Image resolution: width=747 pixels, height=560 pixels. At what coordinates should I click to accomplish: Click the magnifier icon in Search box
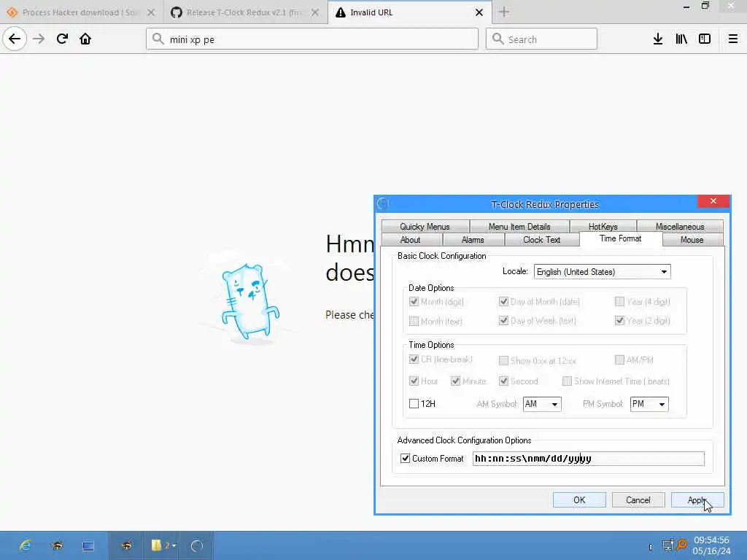pyautogui.click(x=498, y=39)
